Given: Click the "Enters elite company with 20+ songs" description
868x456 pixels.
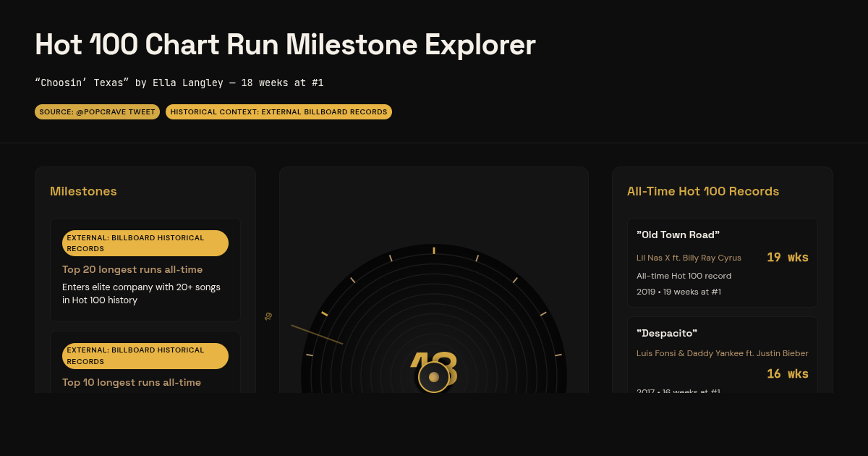Looking at the screenshot, I should 141,293.
